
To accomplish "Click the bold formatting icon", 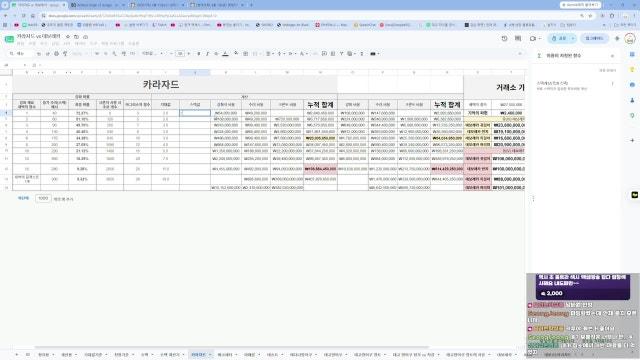I will (x=199, y=54).
